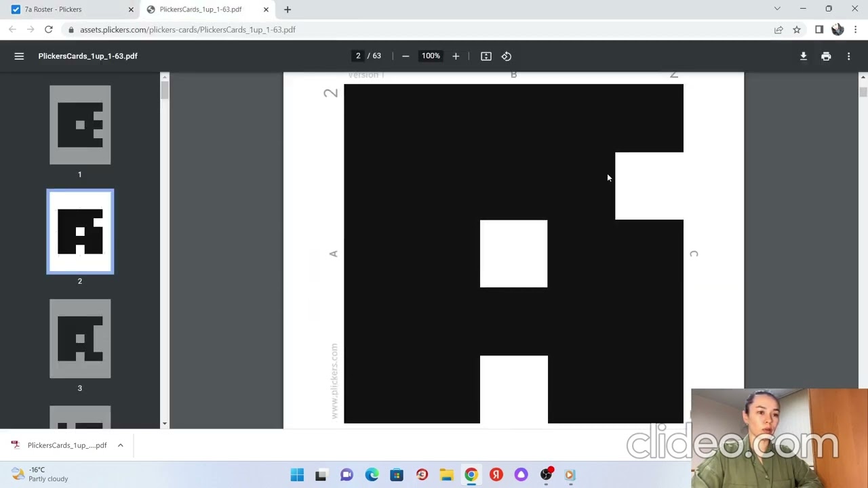Launch Microsoft Edge from the taskbar

click(372, 475)
